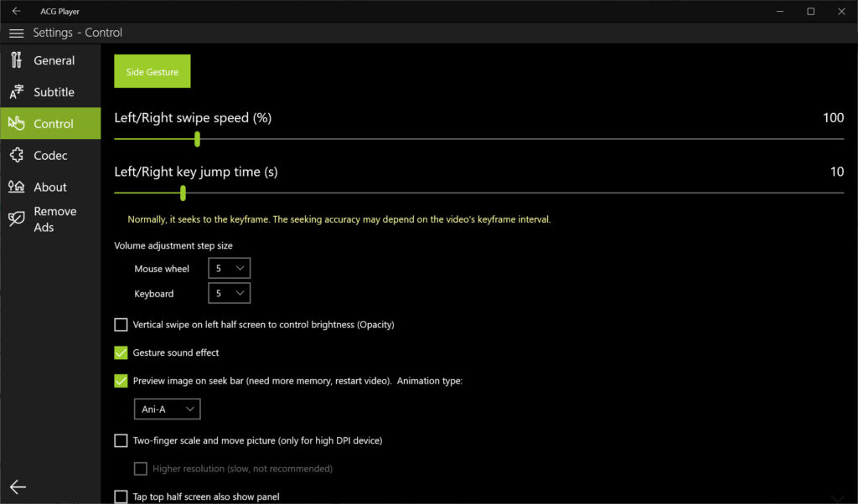Minimize the ACG Player window
858x504 pixels.
point(780,11)
